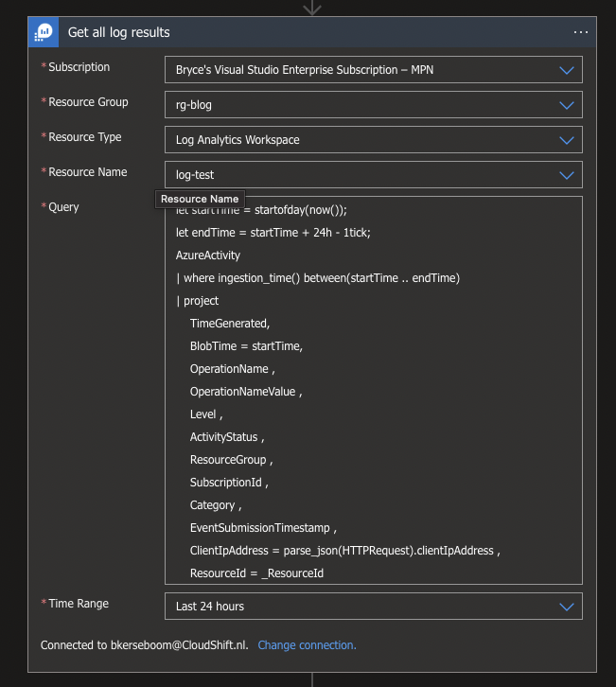Open the ellipsis menu on the action header

581,32
